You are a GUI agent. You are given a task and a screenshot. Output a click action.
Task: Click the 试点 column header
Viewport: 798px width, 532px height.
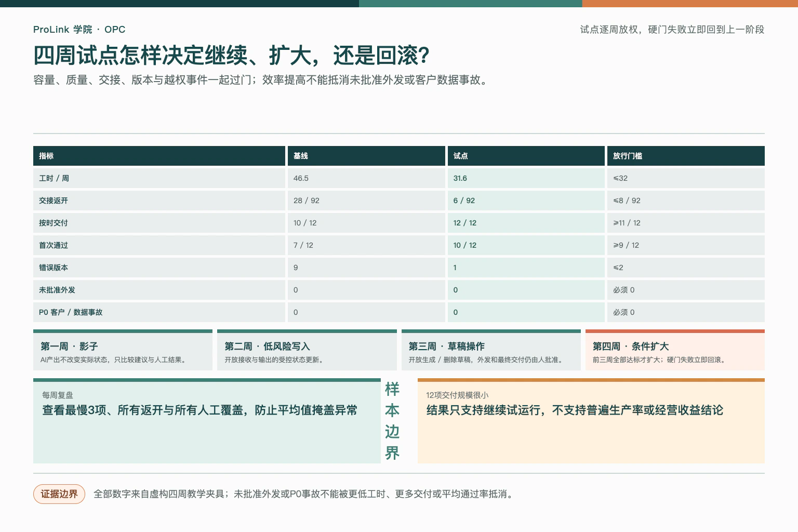[x=526, y=156]
